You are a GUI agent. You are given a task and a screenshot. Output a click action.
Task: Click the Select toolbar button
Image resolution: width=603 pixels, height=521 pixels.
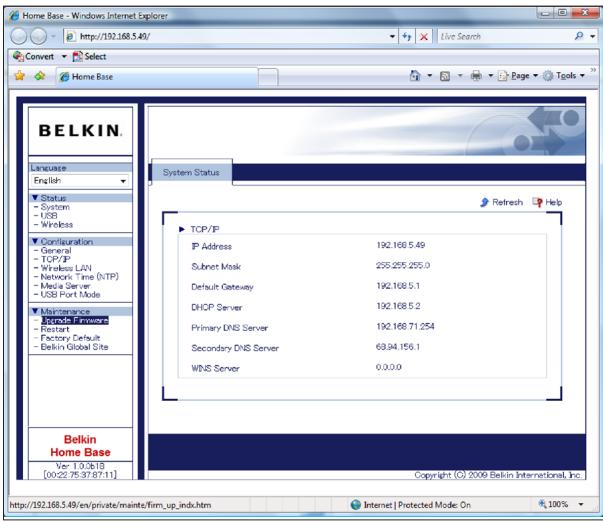coord(89,57)
